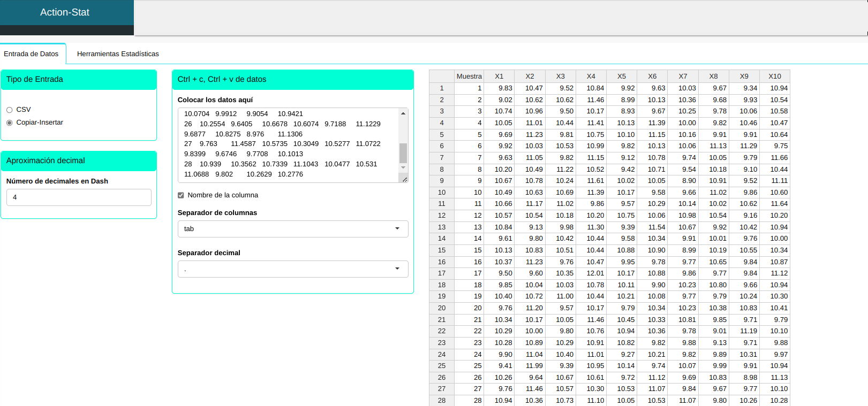Switch to Herramientas Estadísticas tab
This screenshot has width=868, height=406.
pyautogui.click(x=118, y=54)
